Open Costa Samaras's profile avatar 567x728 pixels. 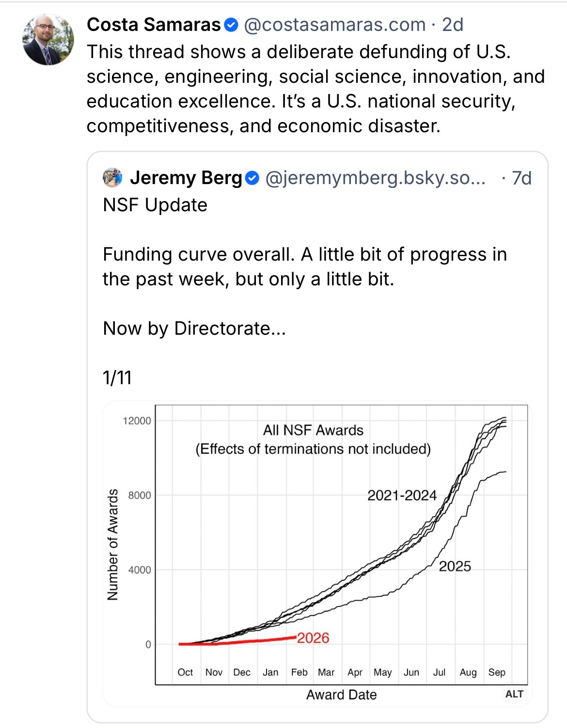[x=48, y=40]
